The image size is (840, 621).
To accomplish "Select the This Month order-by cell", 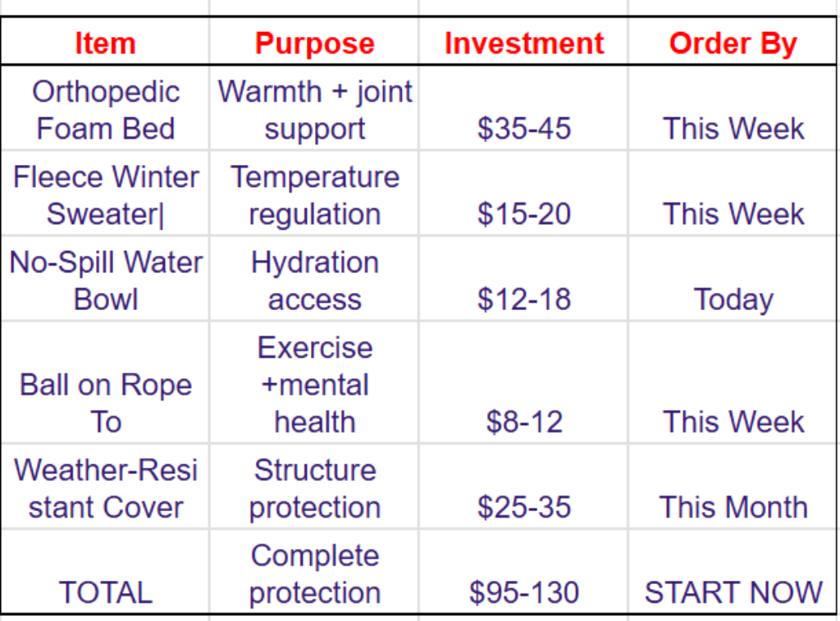I will [733, 486].
